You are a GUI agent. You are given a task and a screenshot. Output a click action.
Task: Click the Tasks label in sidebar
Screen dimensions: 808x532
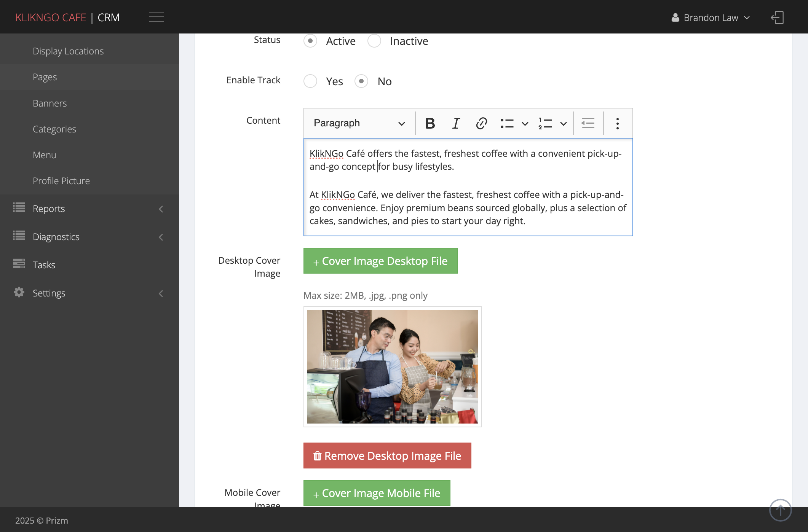click(44, 265)
